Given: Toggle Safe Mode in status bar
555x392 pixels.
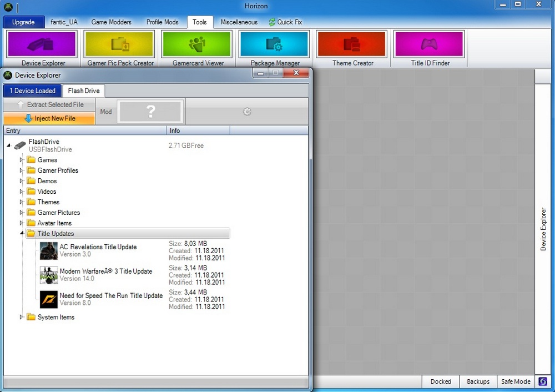Looking at the screenshot, I should pos(516,381).
